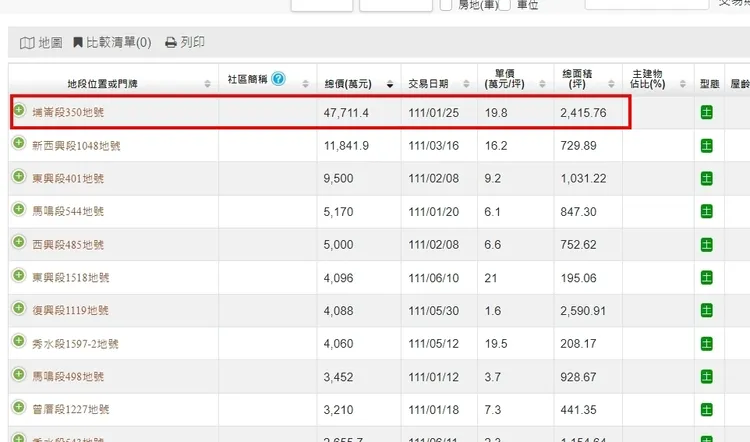The height and width of the screenshot is (442, 750).
Task: Select the total price cell 11,841.9
Action: pyautogui.click(x=346, y=145)
